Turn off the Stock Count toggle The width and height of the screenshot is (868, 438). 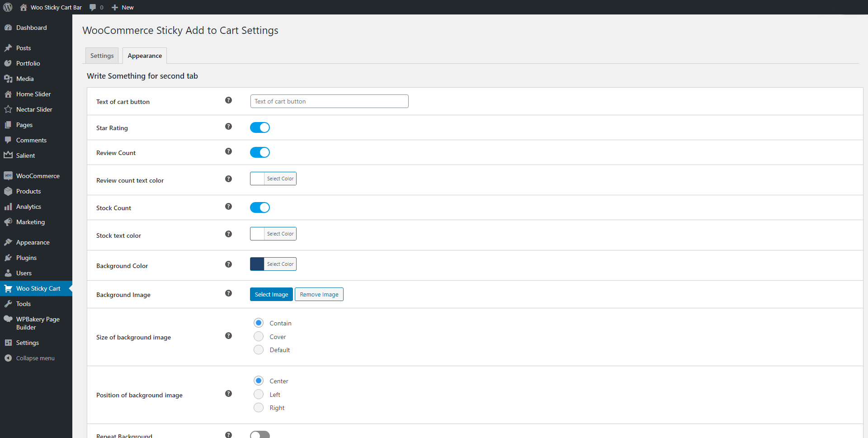tap(260, 207)
